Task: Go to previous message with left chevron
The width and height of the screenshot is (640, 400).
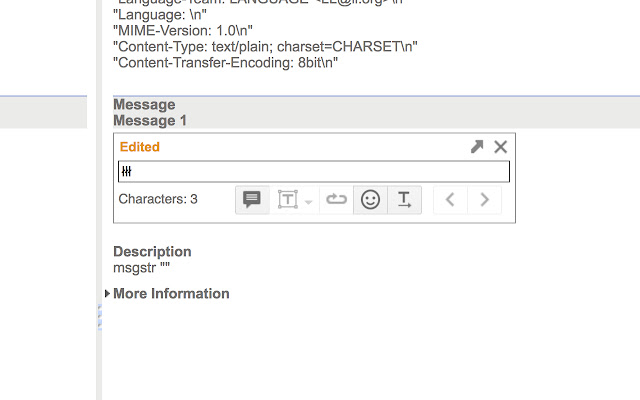Action: [450, 200]
